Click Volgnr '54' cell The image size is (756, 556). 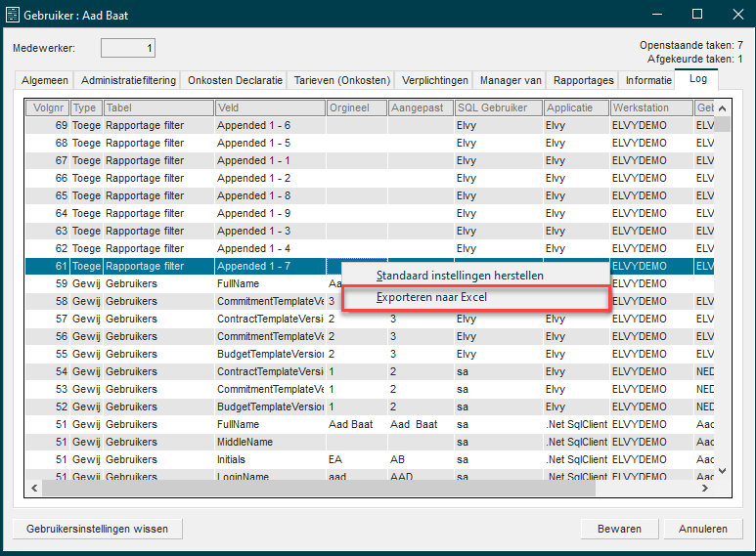click(48, 371)
